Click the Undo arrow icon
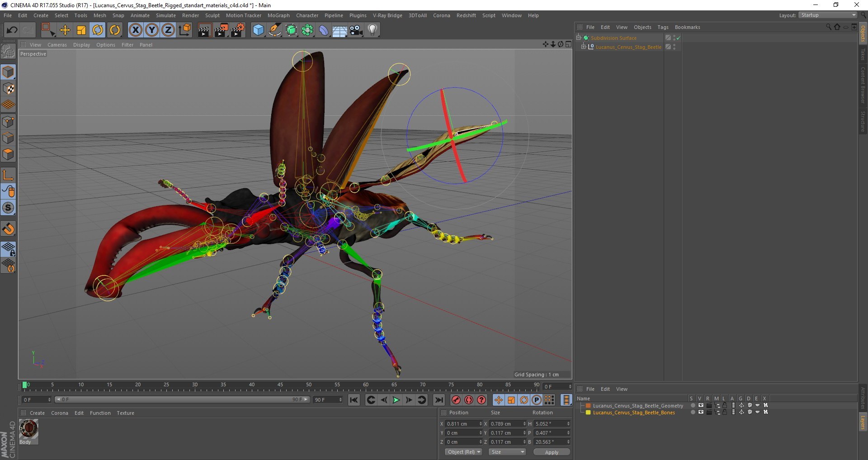This screenshot has width=868, height=460. (12, 30)
